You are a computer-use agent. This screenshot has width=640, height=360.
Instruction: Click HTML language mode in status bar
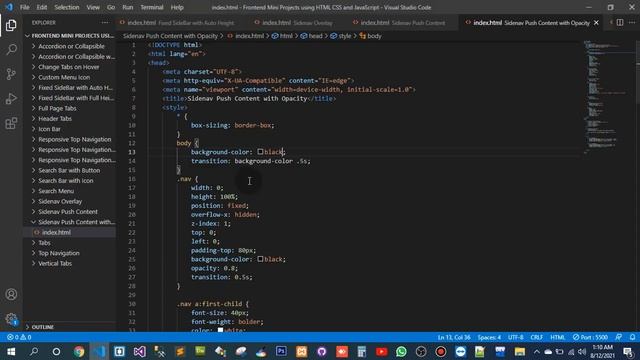click(558, 337)
